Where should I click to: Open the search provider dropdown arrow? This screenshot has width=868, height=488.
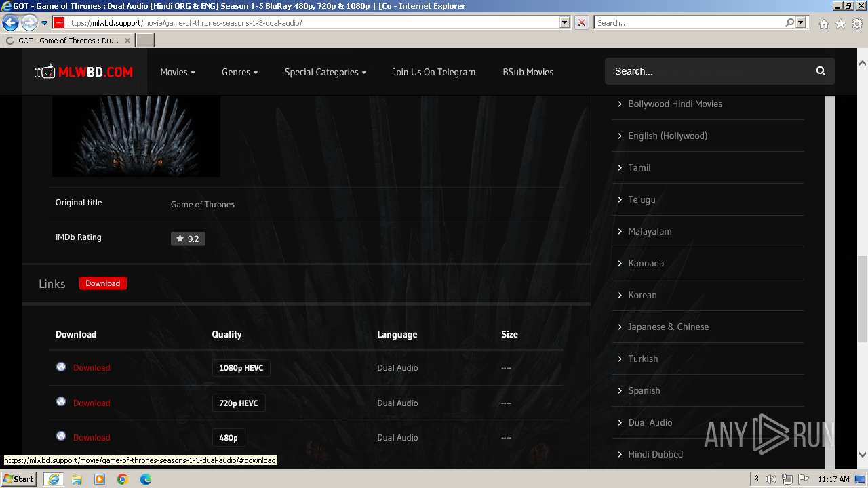[x=801, y=22]
